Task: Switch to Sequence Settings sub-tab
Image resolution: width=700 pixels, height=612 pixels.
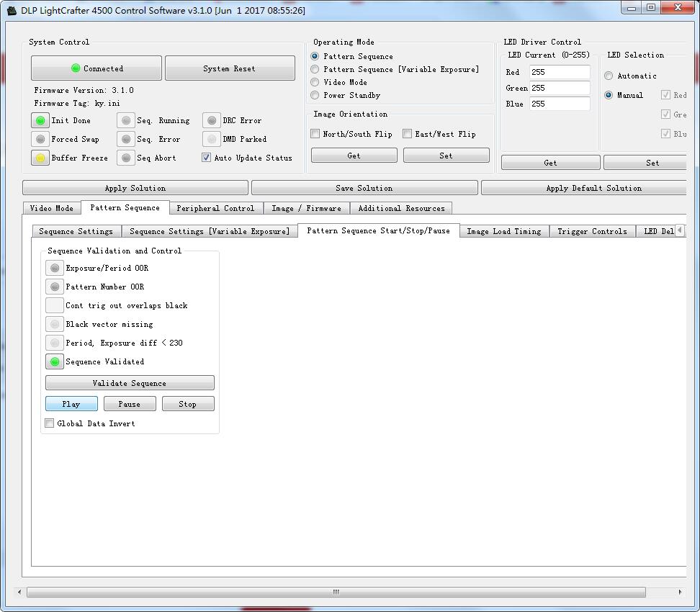Action: coord(76,231)
